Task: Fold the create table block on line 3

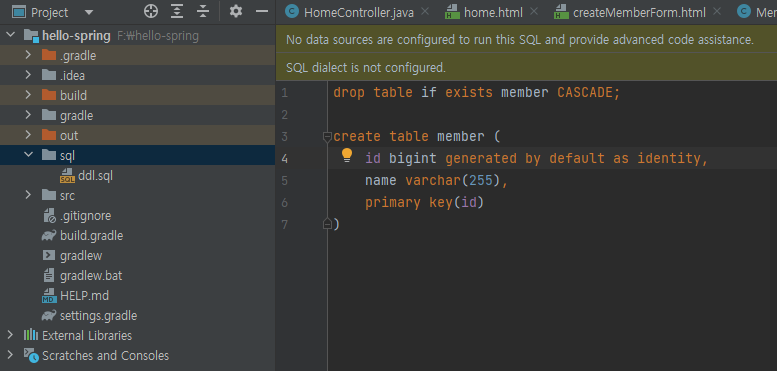Action: (x=327, y=136)
